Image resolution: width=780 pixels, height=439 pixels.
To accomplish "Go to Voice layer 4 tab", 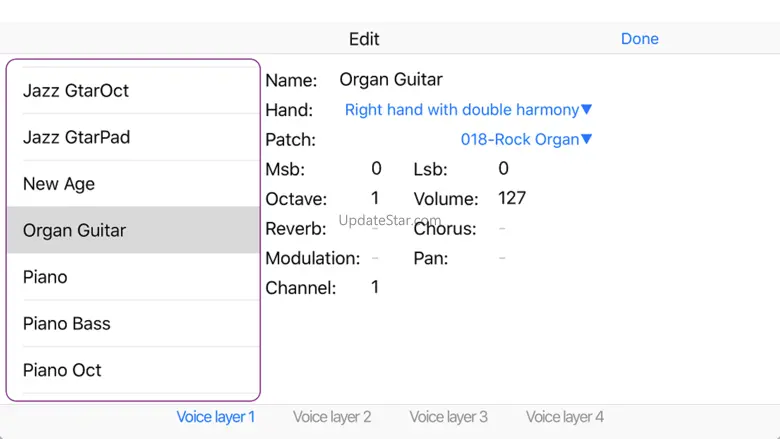I will [x=565, y=417].
